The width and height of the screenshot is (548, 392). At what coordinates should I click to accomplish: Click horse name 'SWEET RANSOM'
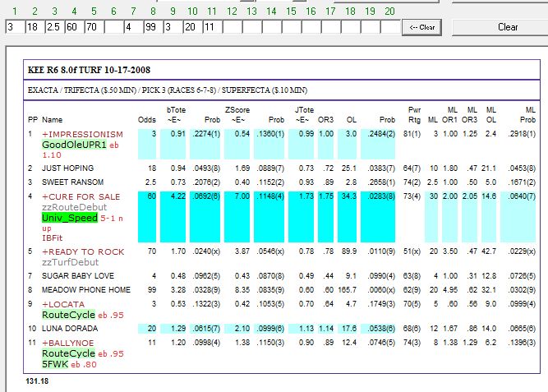[72, 182]
